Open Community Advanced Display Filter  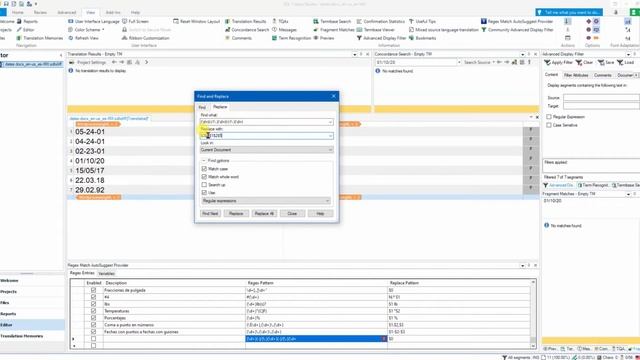point(517,30)
